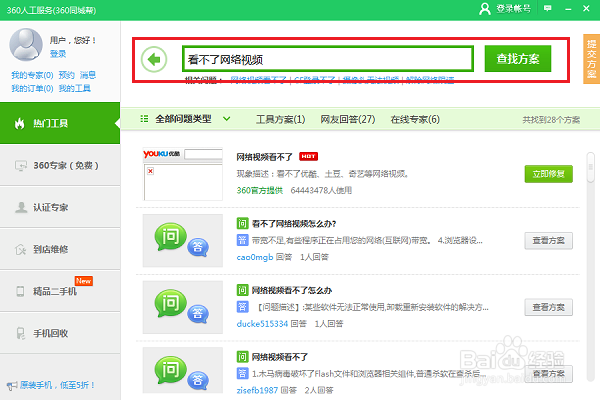Switch to 在线专家(6) tab
This screenshot has width=600, height=400.
click(415, 119)
